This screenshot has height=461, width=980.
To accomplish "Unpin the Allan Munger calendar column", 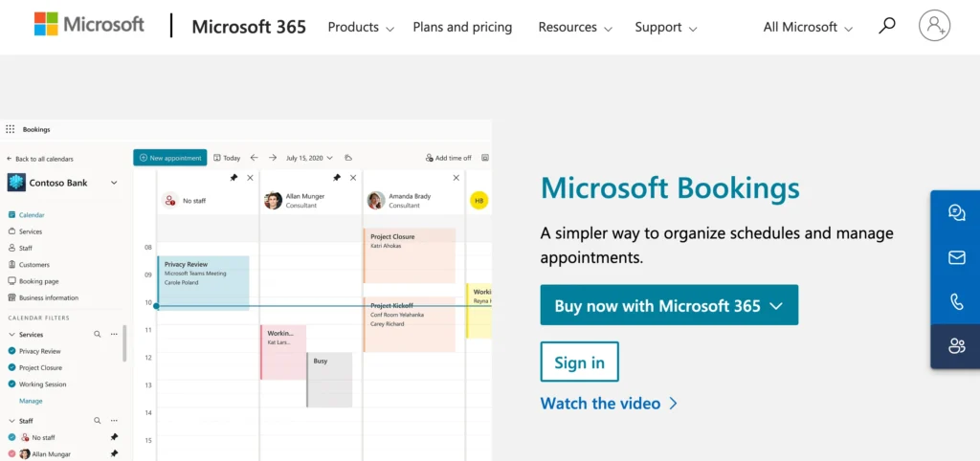I will pyautogui.click(x=337, y=178).
